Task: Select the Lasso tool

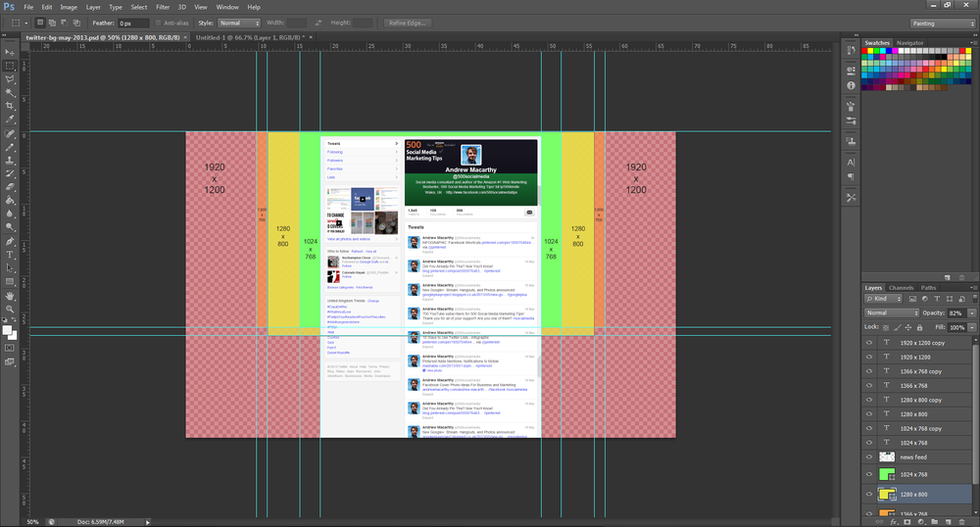Action: pyautogui.click(x=10, y=79)
